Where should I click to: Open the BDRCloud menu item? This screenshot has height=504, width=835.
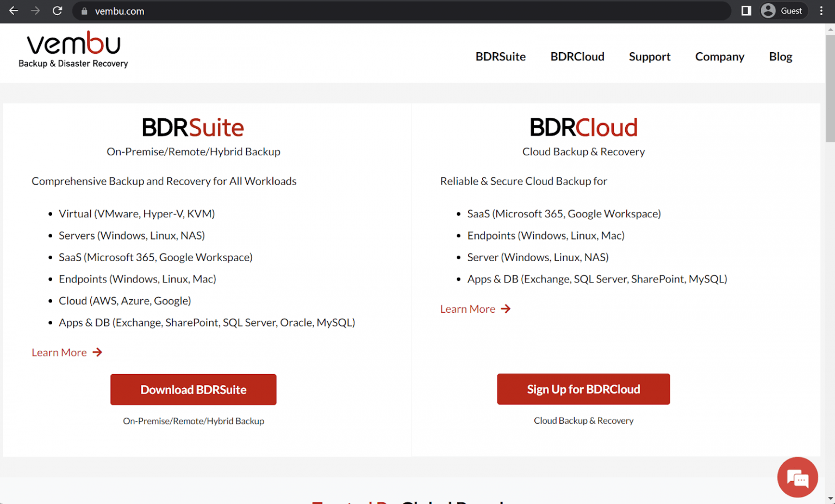click(x=577, y=56)
